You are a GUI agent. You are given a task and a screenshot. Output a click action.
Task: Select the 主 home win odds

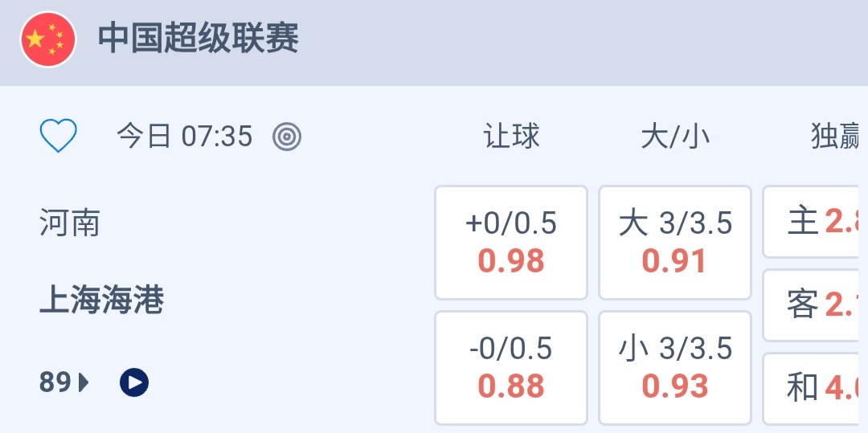click(x=813, y=222)
